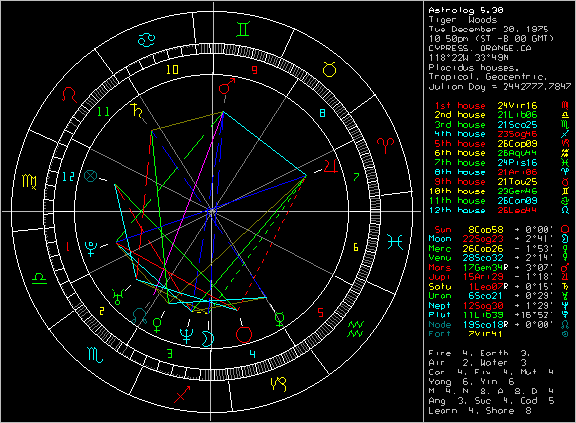576x423 pixels.
Task: Select the yellow Capricorn sign symbol at bottom
Action: pyautogui.click(x=278, y=384)
